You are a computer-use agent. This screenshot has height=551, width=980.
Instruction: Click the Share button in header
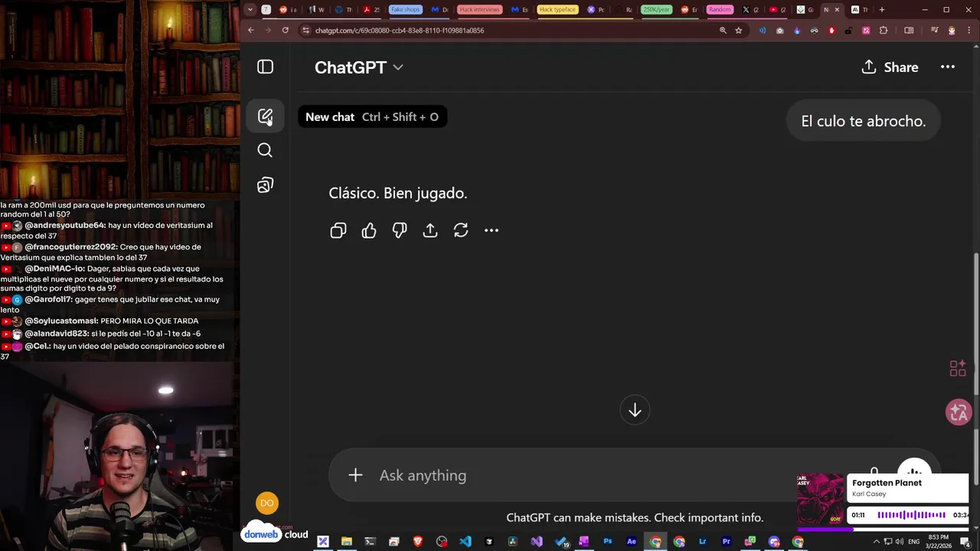tap(890, 67)
